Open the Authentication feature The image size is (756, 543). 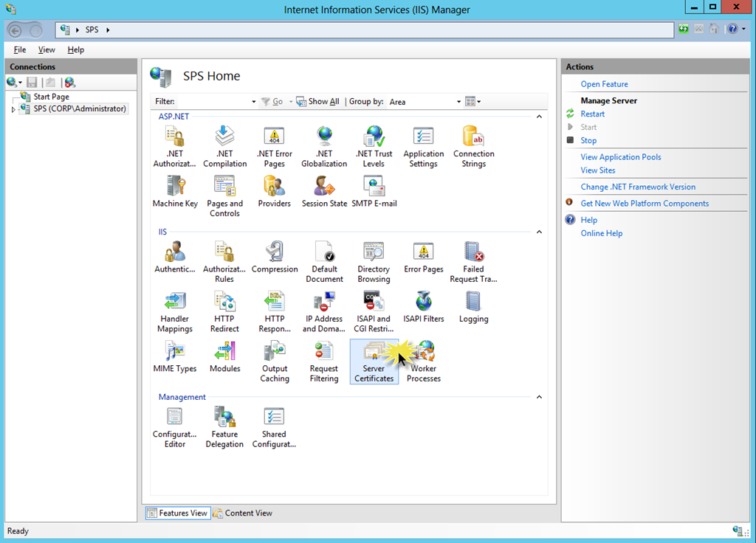click(174, 257)
